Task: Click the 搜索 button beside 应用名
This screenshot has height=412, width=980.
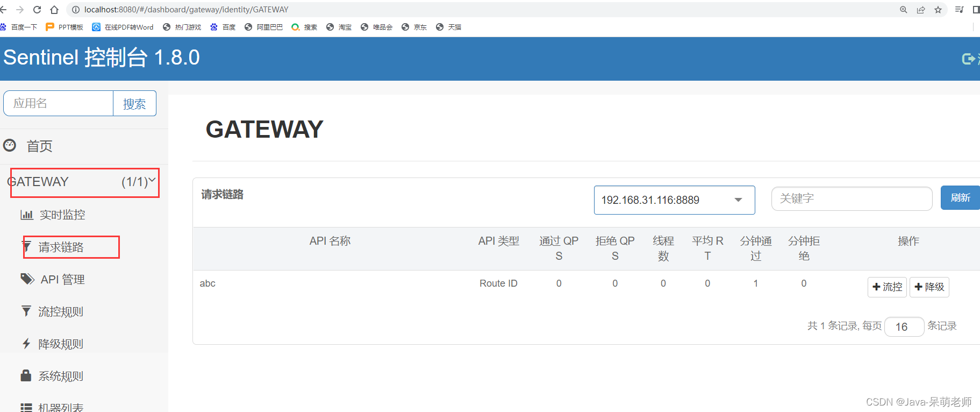Action: point(134,103)
